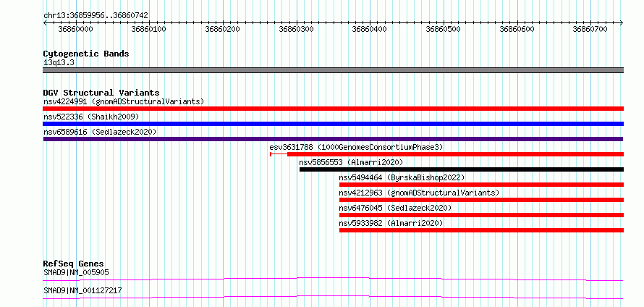The height and width of the screenshot is (307, 644).
Task: Open variant label esv3631788 (1000GenomesConsortiumPhase3)
Action: click(x=356, y=147)
